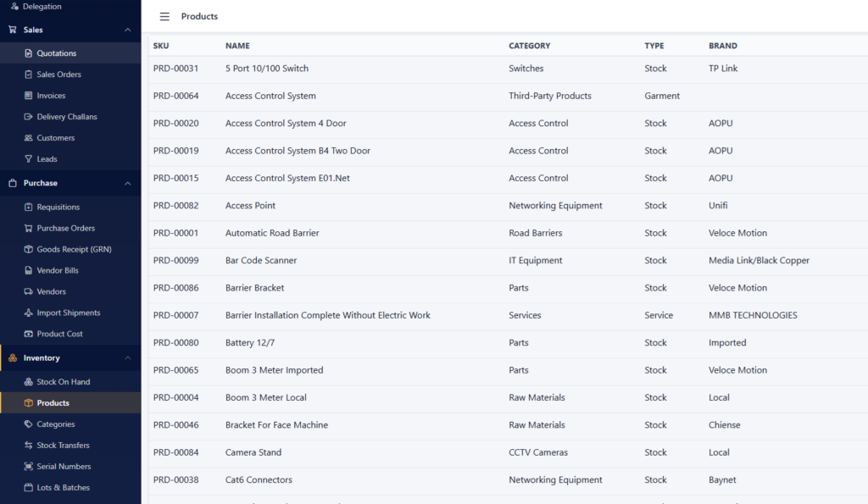Image resolution: width=868 pixels, height=504 pixels.
Task: Click the Purchase Orders cart icon
Action: [28, 228]
